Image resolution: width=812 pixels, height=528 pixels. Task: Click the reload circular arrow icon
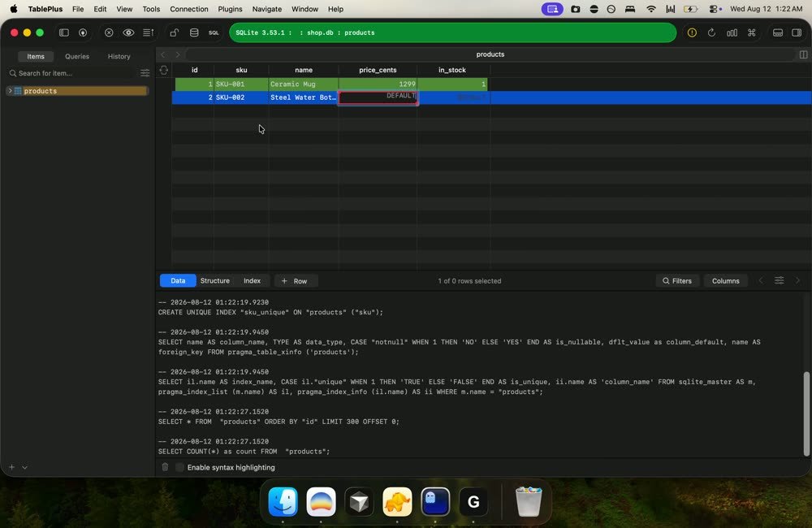pos(711,32)
